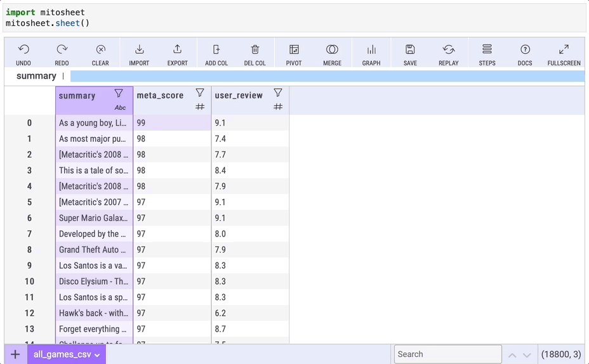Select the all_games_csv sheet tab
The height and width of the screenshot is (364, 589).
tap(62, 355)
